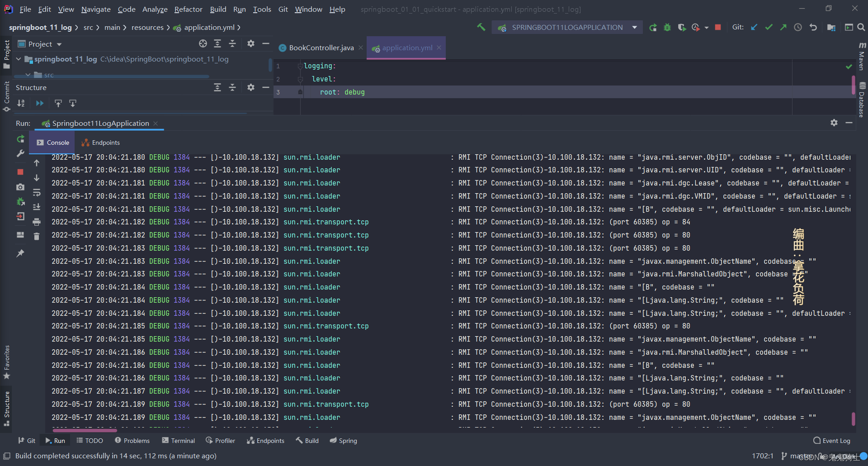This screenshot has width=868, height=466.
Task: Open Terminal tool window
Action: [x=179, y=441]
